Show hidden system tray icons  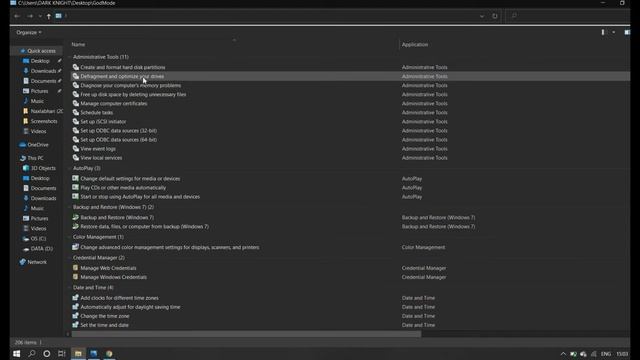[x=563, y=354]
